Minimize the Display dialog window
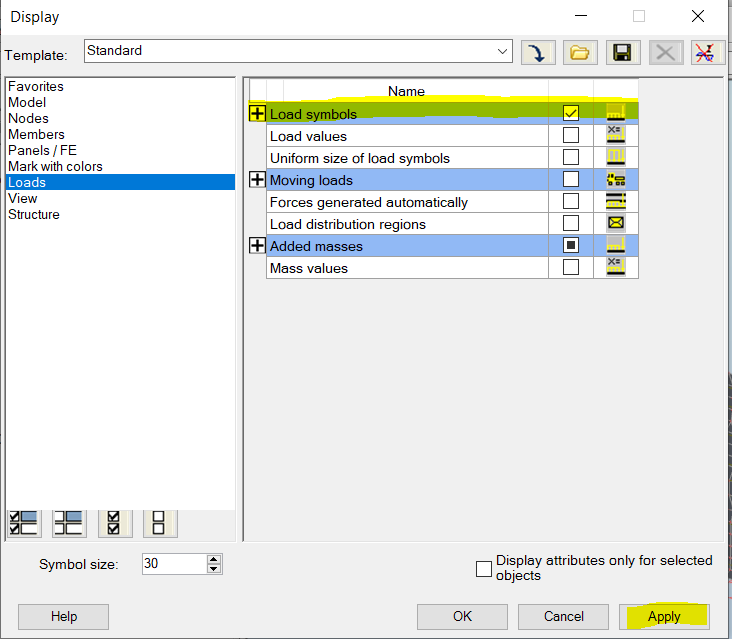732x639 pixels. tap(581, 16)
